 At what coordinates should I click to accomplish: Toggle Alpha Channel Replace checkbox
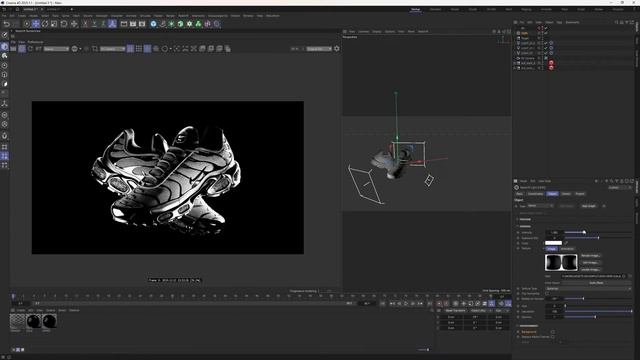coord(553,337)
